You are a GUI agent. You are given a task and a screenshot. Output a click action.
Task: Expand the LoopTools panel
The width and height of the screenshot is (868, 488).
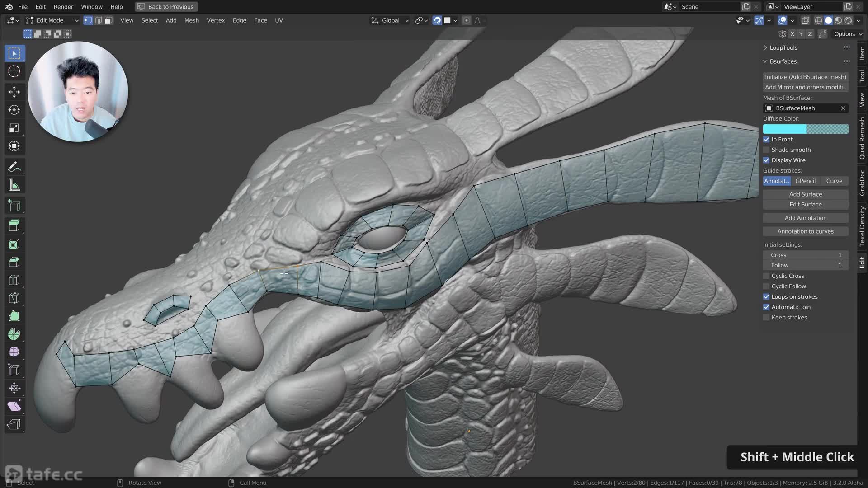click(783, 48)
